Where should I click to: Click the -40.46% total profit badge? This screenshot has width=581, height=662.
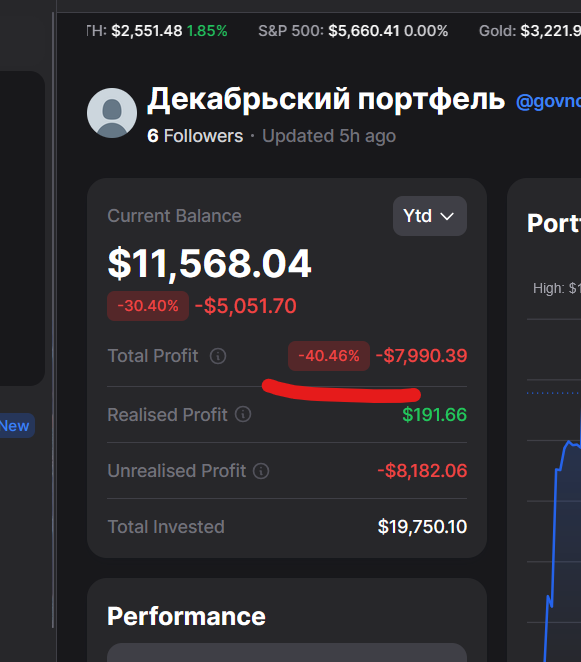click(329, 356)
